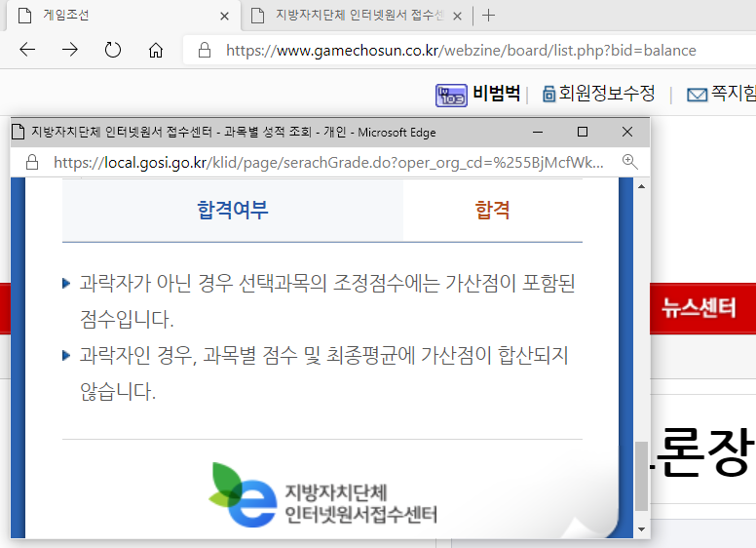The image size is (756, 548).
Task: Open the 회원정보수정 link
Action: 598,94
